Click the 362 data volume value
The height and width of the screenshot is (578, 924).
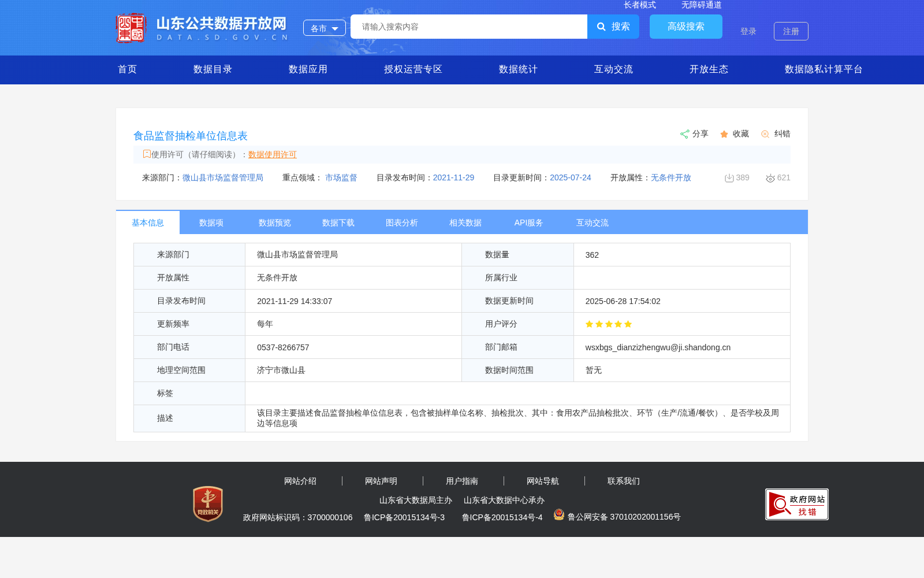592,255
